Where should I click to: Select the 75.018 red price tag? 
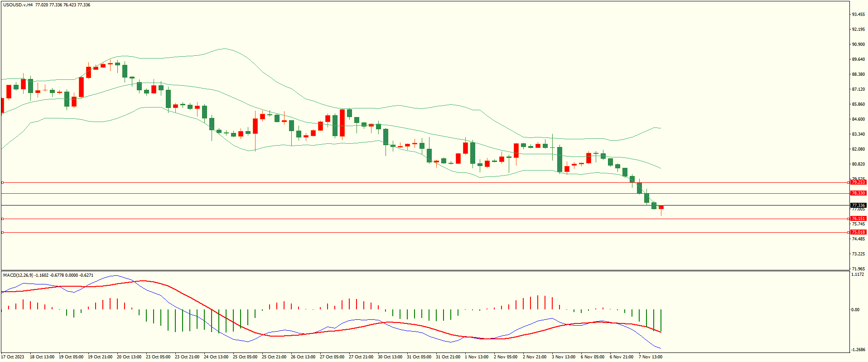858,232
